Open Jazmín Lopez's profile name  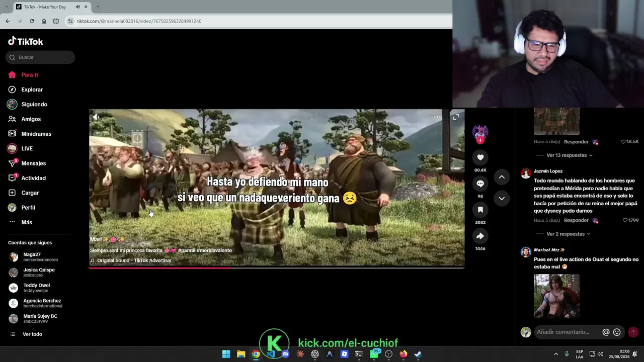pos(548,171)
